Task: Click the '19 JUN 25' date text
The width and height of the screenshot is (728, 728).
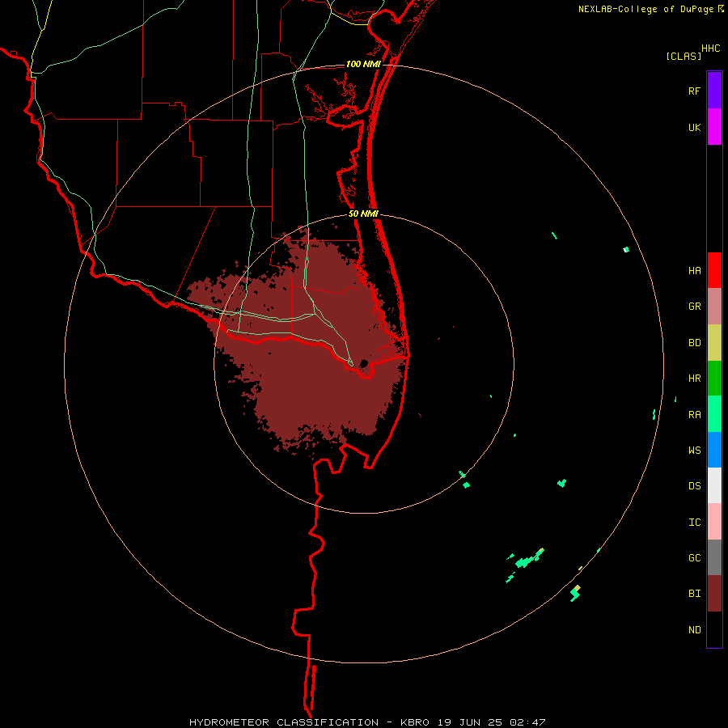Action: tap(472, 722)
